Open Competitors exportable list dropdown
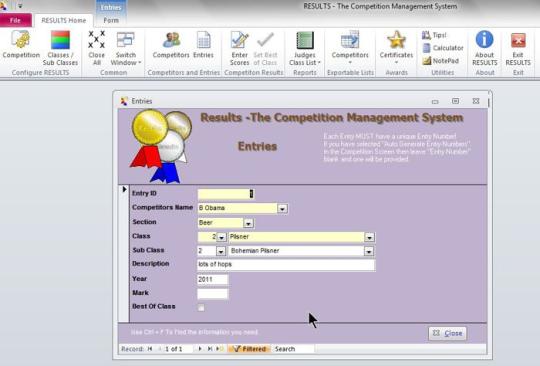Screen dimensions: 540x366 [350, 48]
